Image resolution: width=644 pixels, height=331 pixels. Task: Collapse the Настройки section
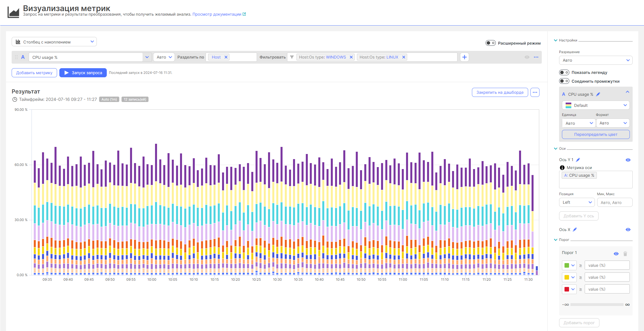(x=556, y=40)
